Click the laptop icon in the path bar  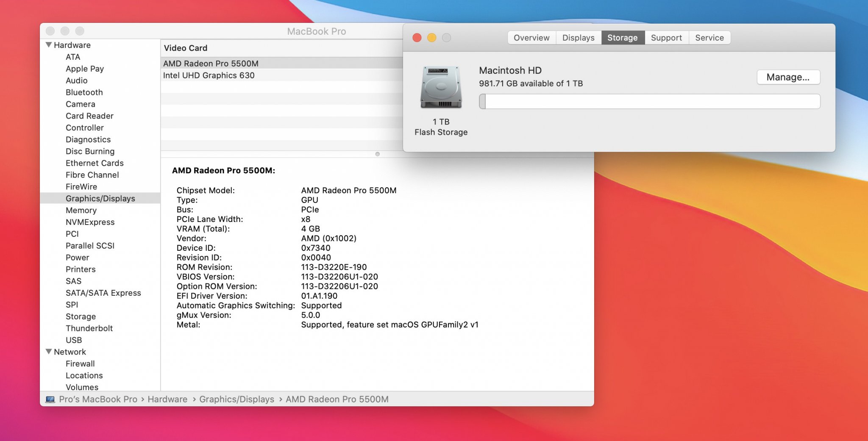pos(50,399)
